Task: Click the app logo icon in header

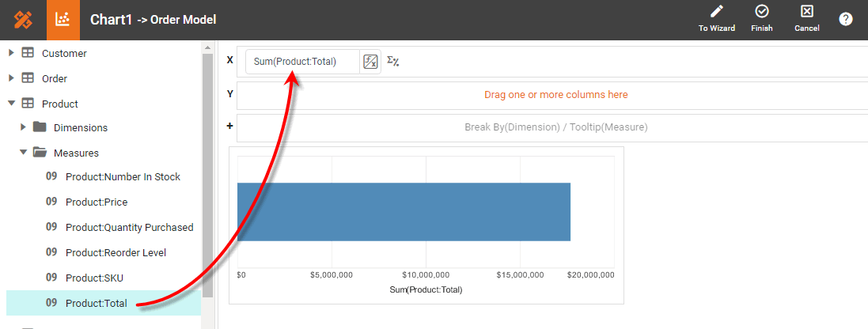Action: [x=23, y=20]
